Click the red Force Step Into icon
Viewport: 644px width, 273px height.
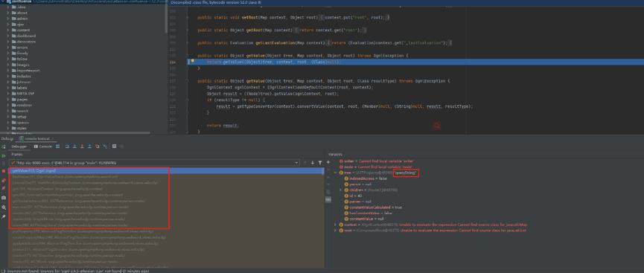click(82, 146)
